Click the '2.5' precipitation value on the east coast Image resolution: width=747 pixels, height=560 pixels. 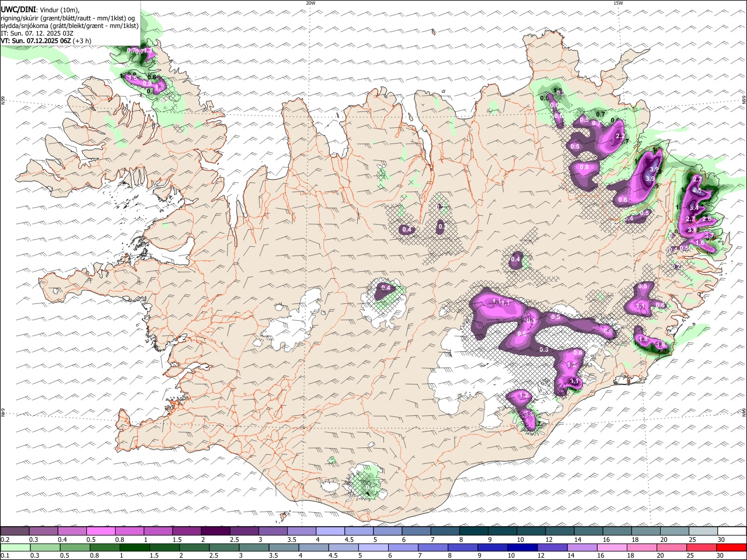(706, 219)
